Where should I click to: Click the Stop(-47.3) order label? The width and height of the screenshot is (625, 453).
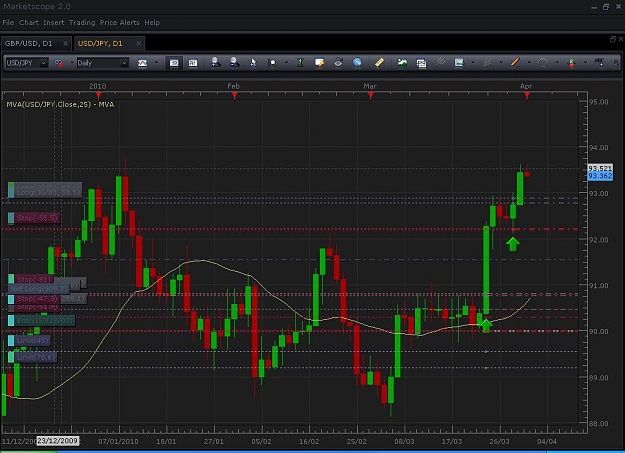(x=33, y=298)
